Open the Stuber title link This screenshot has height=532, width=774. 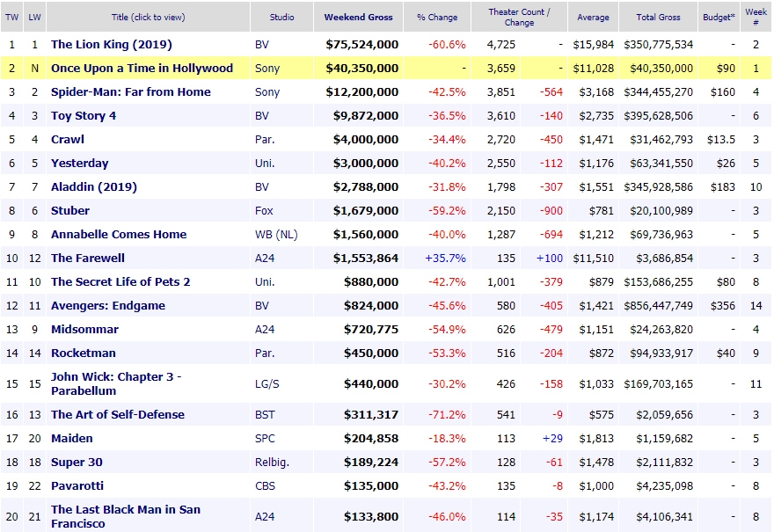(x=70, y=210)
